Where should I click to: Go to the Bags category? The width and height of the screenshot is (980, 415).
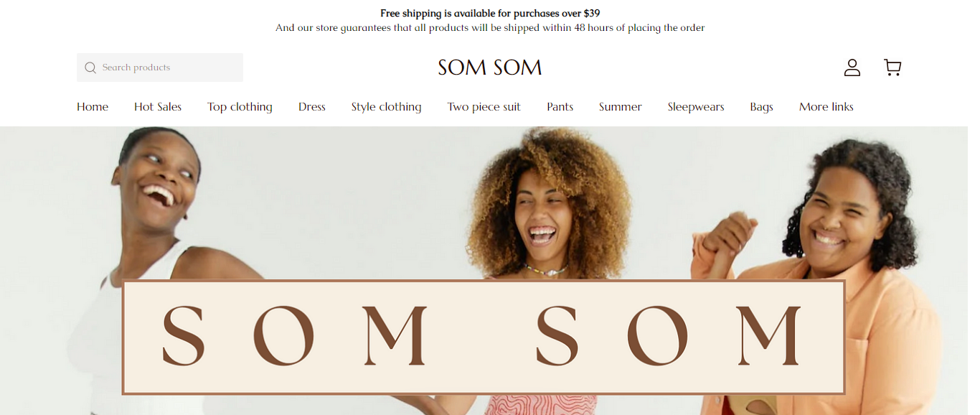click(x=761, y=107)
